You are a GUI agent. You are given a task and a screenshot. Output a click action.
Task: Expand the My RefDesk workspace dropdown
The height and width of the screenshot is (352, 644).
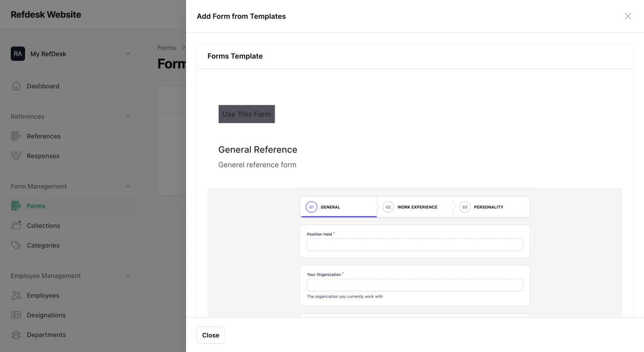[128, 54]
